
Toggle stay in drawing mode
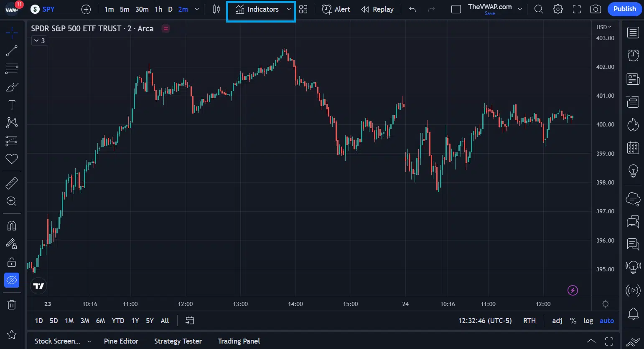[x=12, y=244]
